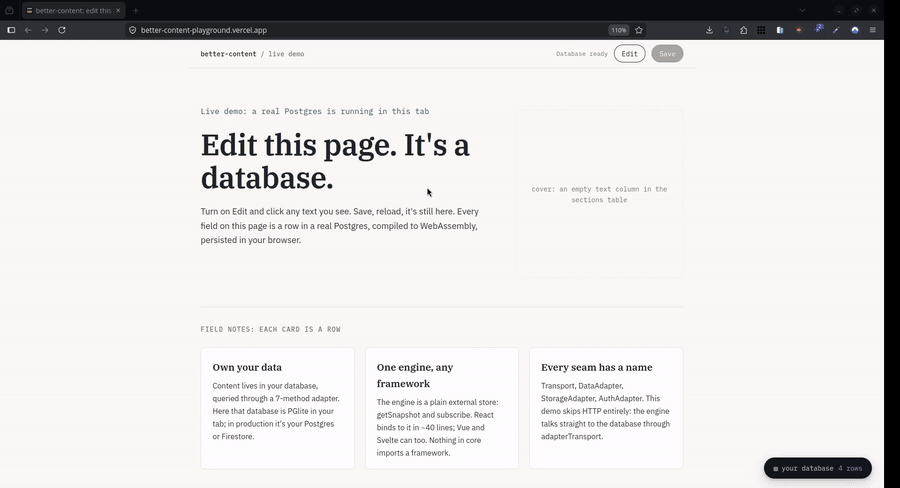
Task: Click the pen/eyedropper extension toolbar icon
Action: [x=836, y=30]
